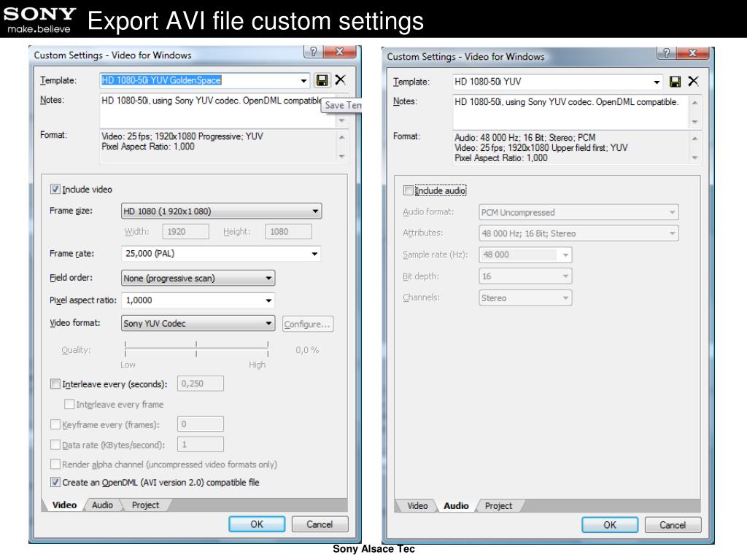The width and height of the screenshot is (747, 560).
Task: Open Audio format PCM Uncompressed dropdown
Action: tap(578, 212)
